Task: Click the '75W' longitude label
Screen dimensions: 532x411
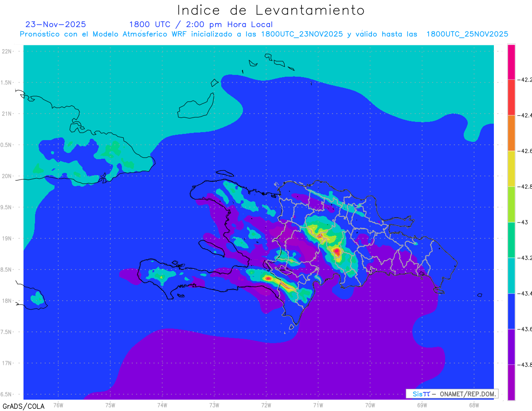Action: [x=110, y=404]
